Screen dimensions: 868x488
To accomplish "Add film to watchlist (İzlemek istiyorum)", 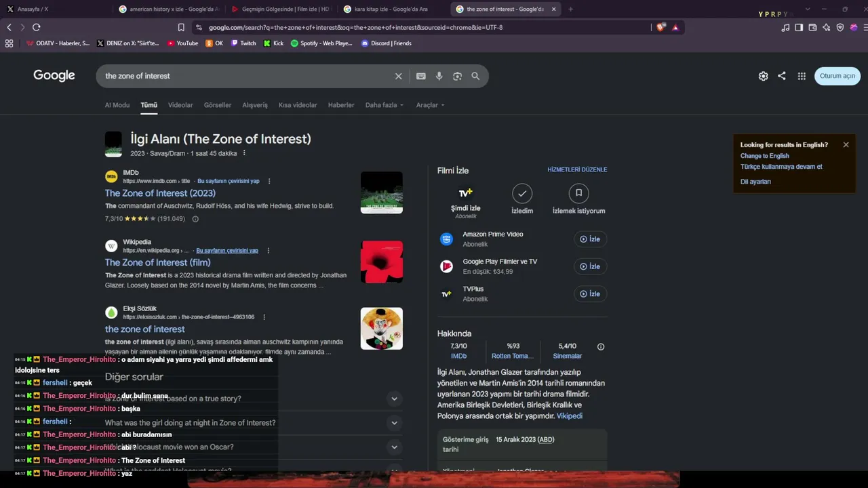I will (578, 199).
